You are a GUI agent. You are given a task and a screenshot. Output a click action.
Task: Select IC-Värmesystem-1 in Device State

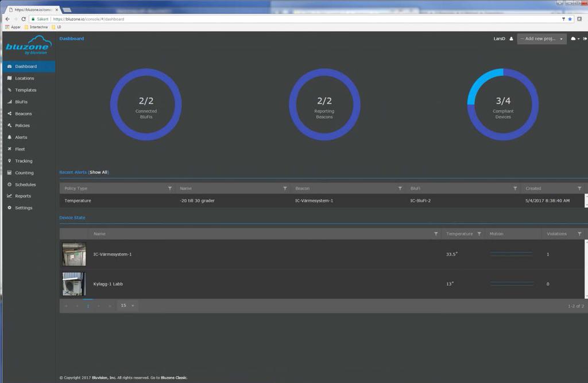tap(113, 254)
